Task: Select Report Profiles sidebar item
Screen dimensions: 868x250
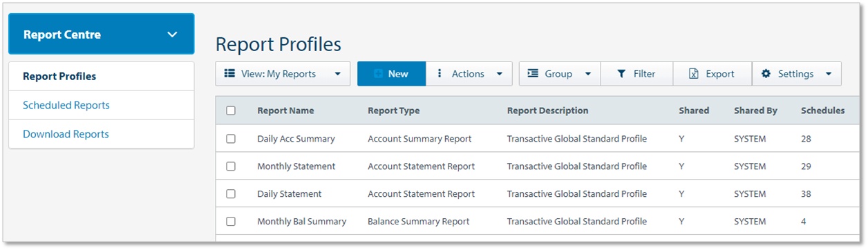Action: (59, 76)
